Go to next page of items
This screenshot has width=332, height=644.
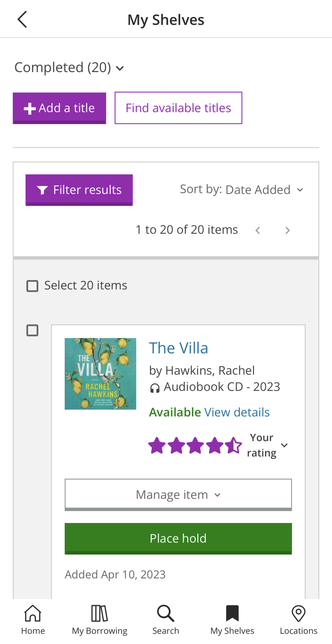pos(288,230)
